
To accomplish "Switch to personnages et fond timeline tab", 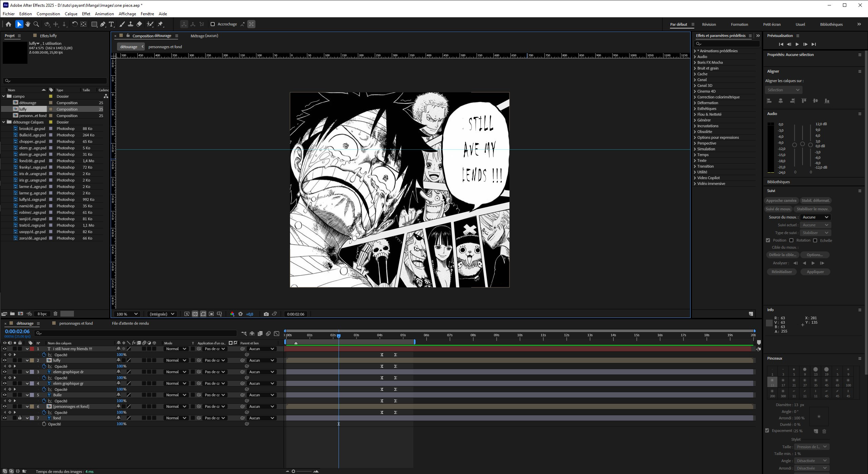I will (x=76, y=323).
